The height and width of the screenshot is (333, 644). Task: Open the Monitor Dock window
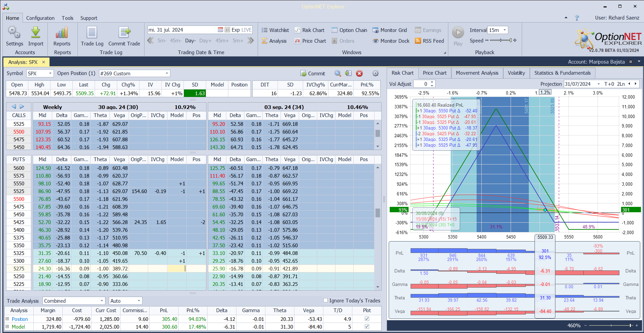(x=391, y=41)
